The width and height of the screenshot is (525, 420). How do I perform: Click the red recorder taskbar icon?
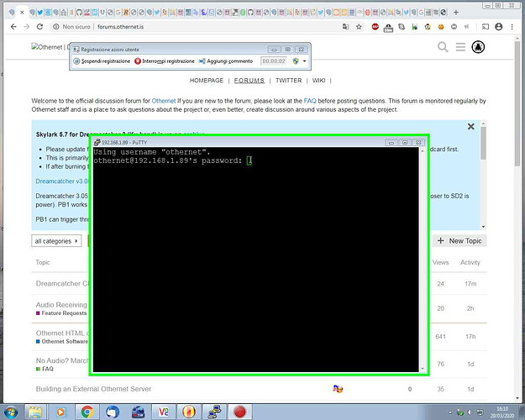[x=239, y=412]
